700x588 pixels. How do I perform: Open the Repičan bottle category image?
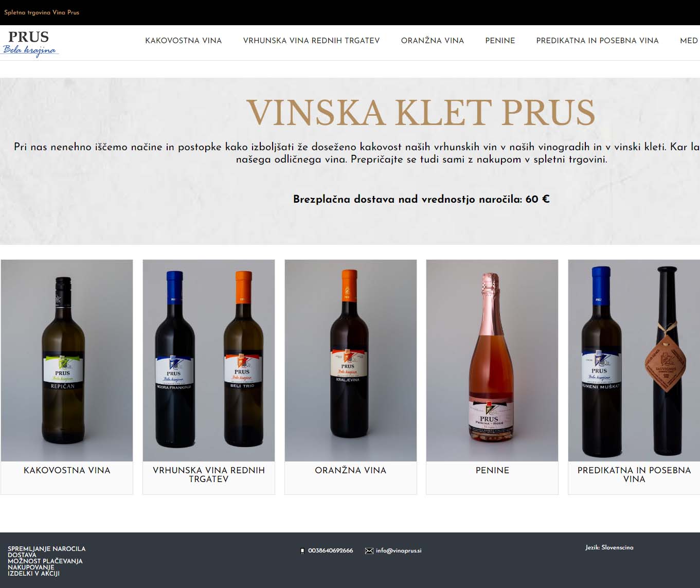(67, 360)
